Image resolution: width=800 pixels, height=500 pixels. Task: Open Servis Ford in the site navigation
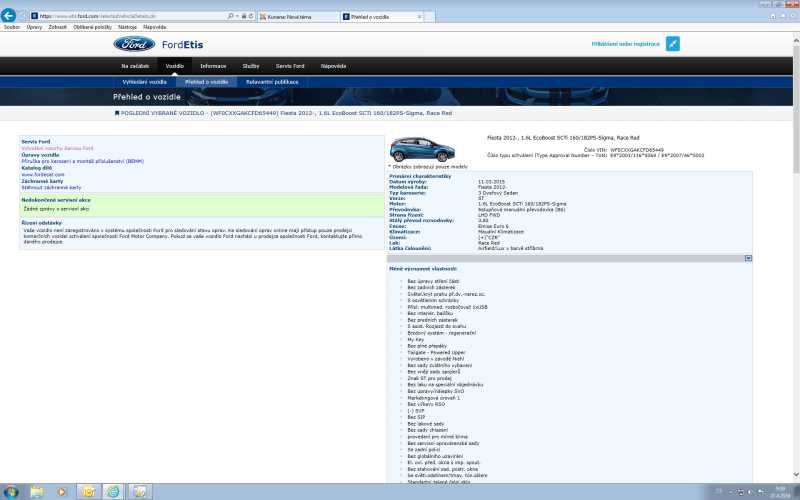click(x=290, y=66)
